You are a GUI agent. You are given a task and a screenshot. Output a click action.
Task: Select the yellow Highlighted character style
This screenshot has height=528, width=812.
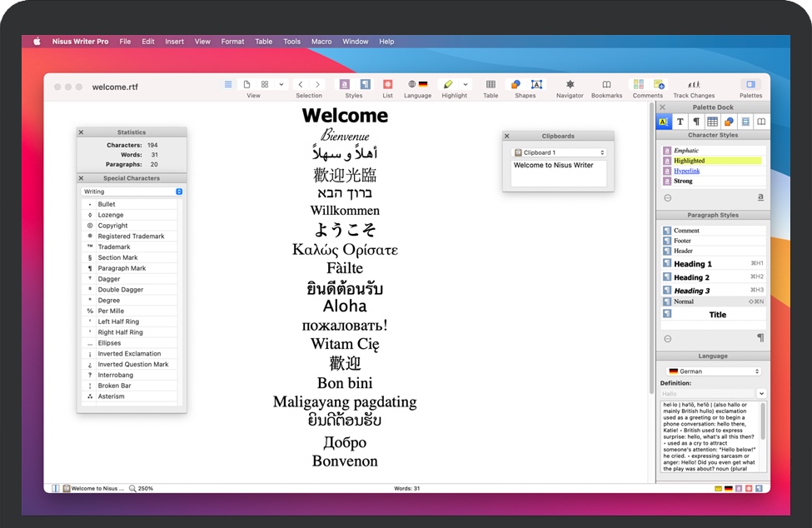click(690, 161)
